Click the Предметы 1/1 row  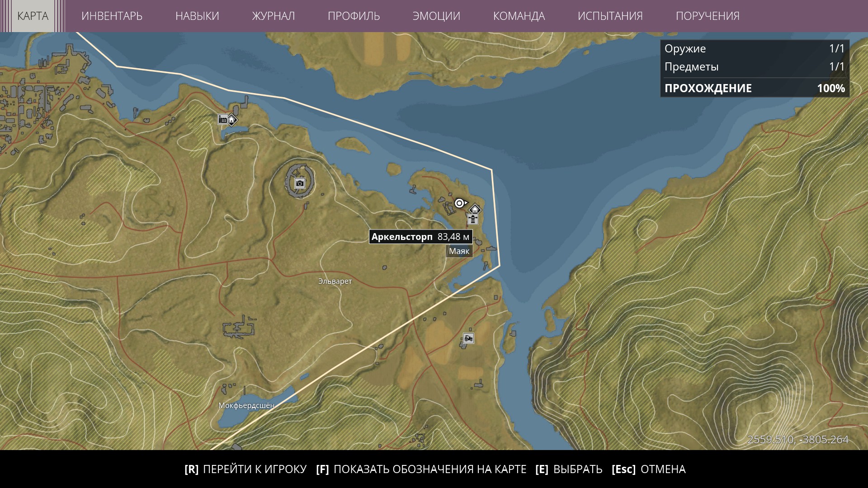pyautogui.click(x=755, y=67)
